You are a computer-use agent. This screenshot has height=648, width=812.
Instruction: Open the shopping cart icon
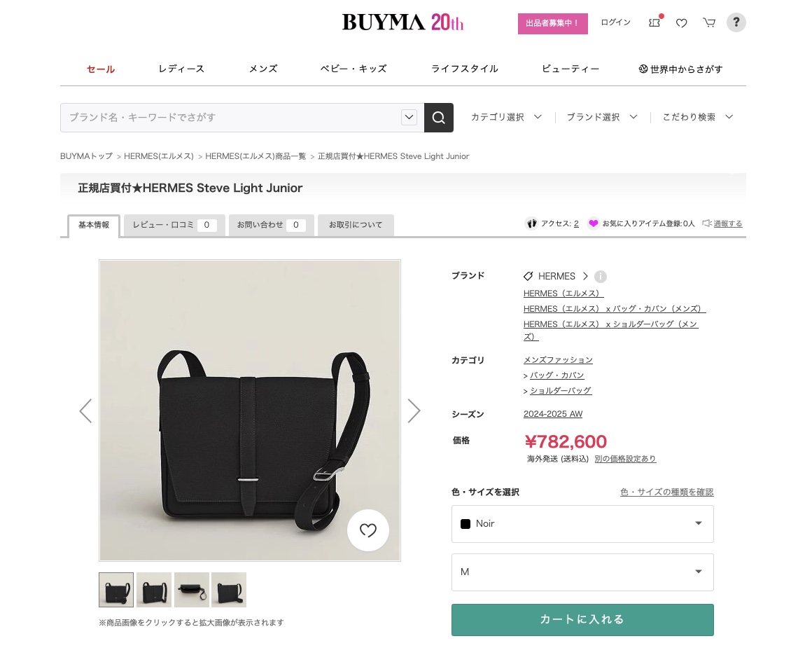(x=709, y=23)
